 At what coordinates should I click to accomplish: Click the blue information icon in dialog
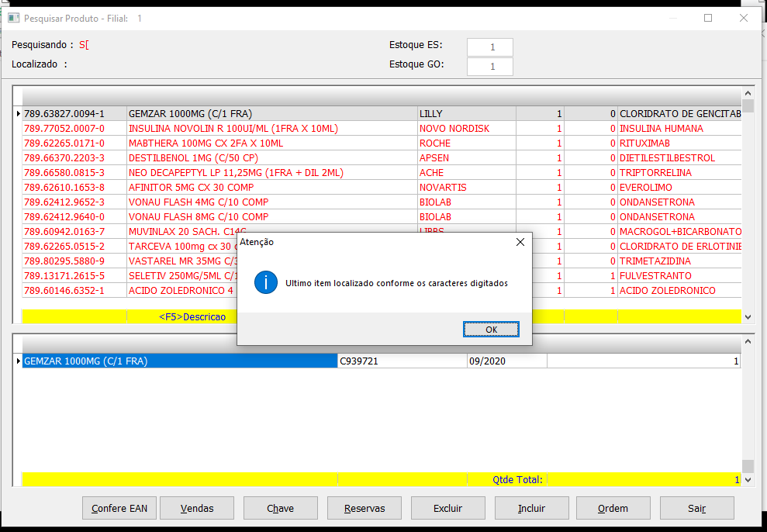coord(266,283)
